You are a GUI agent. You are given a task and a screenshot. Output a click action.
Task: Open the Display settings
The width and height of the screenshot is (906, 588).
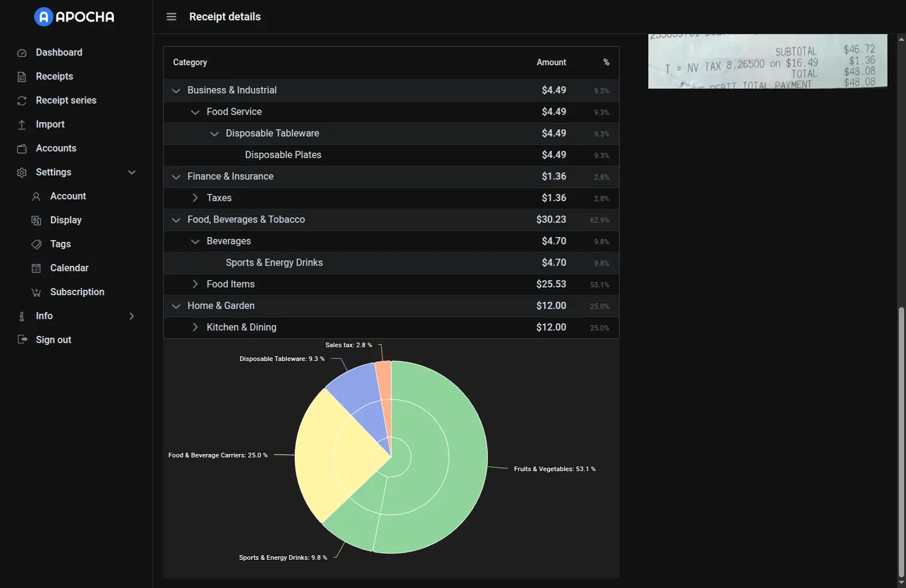pyautogui.click(x=66, y=220)
